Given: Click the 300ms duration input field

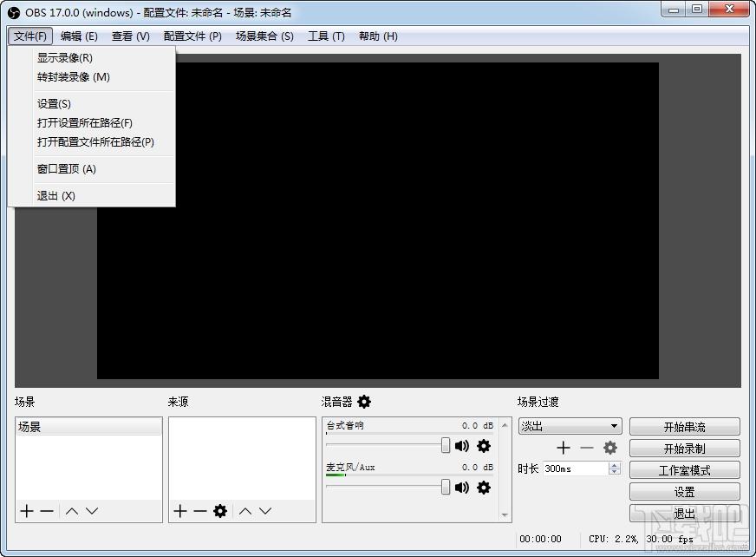Looking at the screenshot, I should 576,469.
